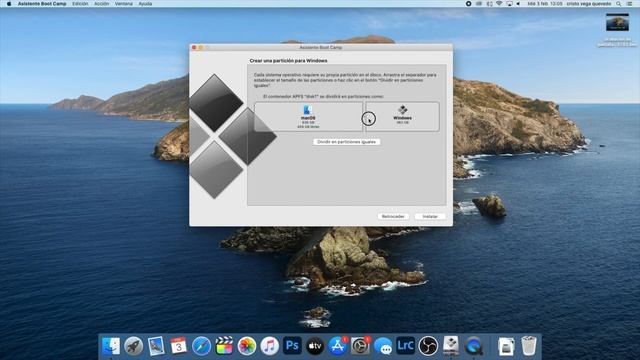
Task: Click the Wi-Fi status icon
Action: tap(499, 4)
